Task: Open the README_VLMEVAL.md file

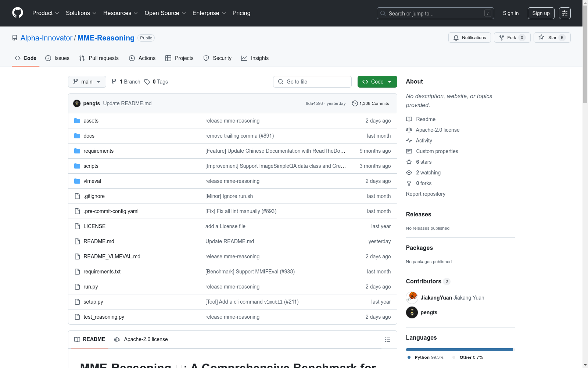Action: click(112, 256)
